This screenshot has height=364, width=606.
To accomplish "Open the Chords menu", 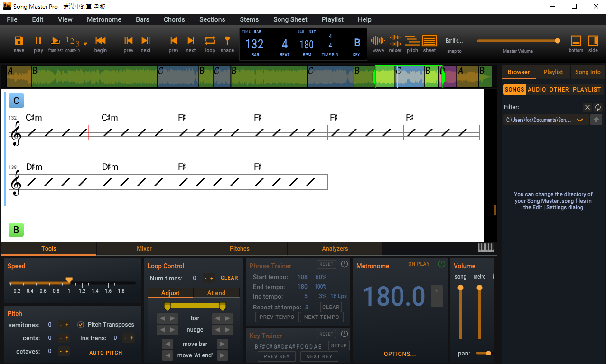I will point(174,19).
